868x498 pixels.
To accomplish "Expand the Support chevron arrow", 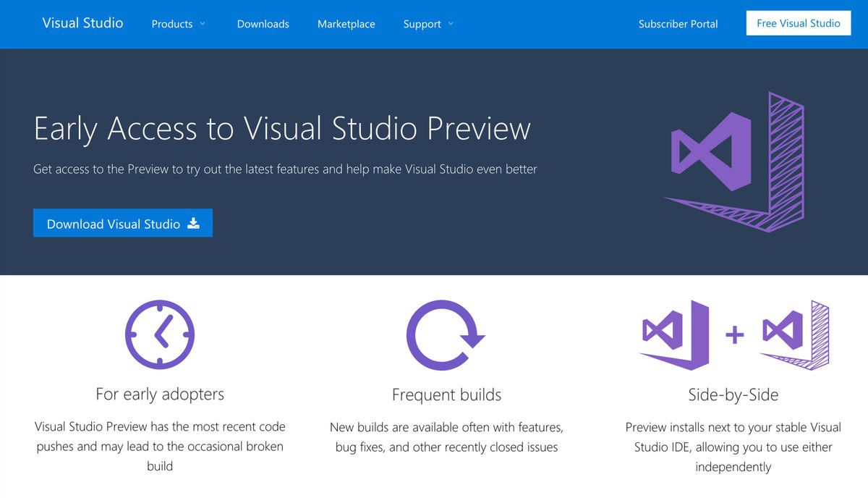I will pyautogui.click(x=451, y=24).
